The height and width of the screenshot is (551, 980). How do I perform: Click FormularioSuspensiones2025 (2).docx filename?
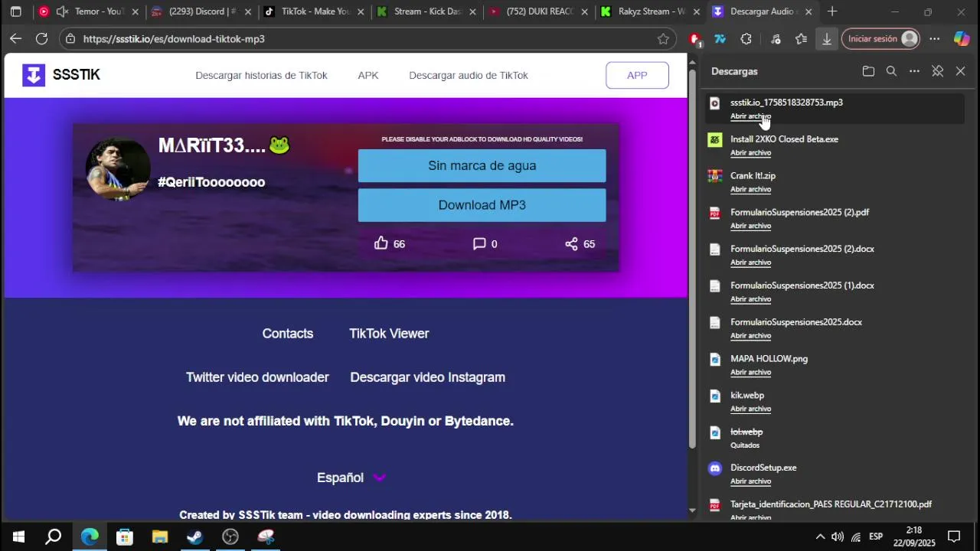click(x=802, y=249)
